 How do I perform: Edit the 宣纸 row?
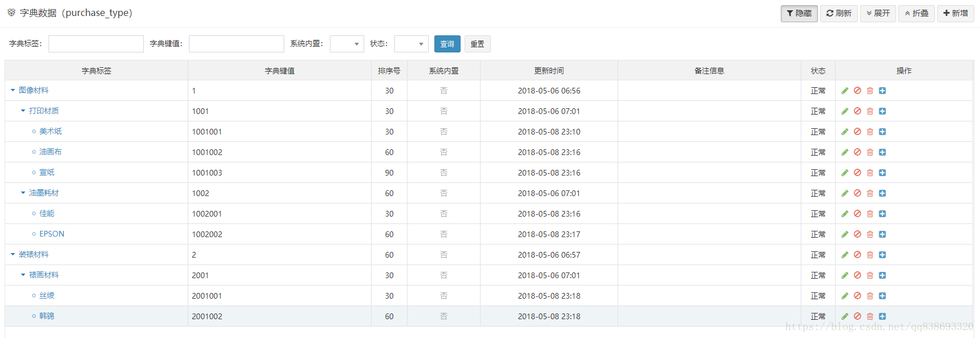845,173
